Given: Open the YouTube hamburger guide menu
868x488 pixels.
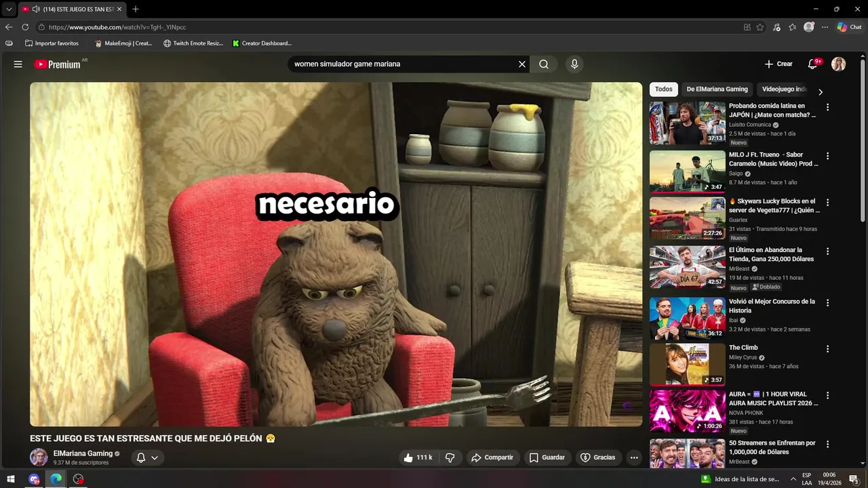Looking at the screenshot, I should [18, 64].
